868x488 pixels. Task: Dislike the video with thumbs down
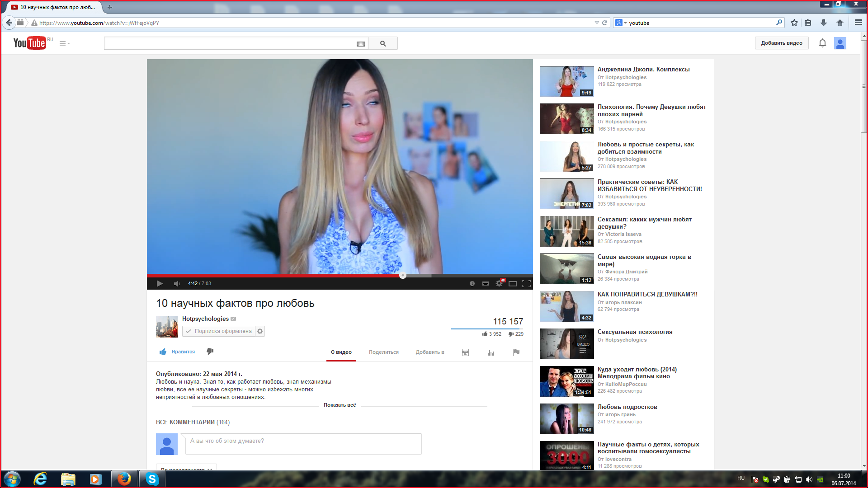[x=210, y=351]
